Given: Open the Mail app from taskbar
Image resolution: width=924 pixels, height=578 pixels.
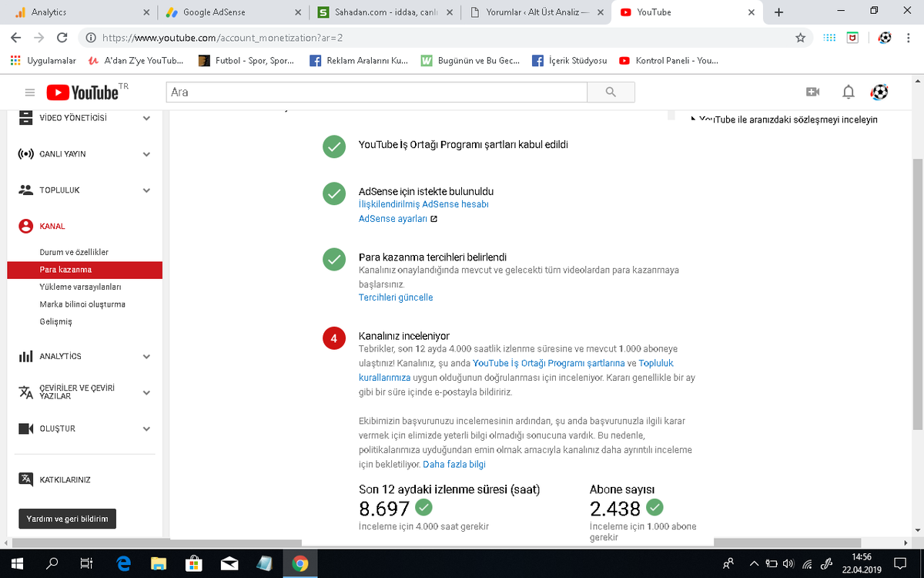Looking at the screenshot, I should (229, 563).
